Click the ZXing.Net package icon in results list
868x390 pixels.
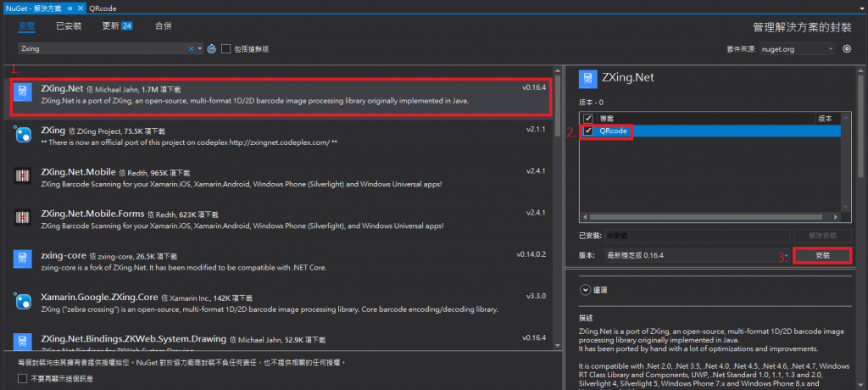pos(23,92)
